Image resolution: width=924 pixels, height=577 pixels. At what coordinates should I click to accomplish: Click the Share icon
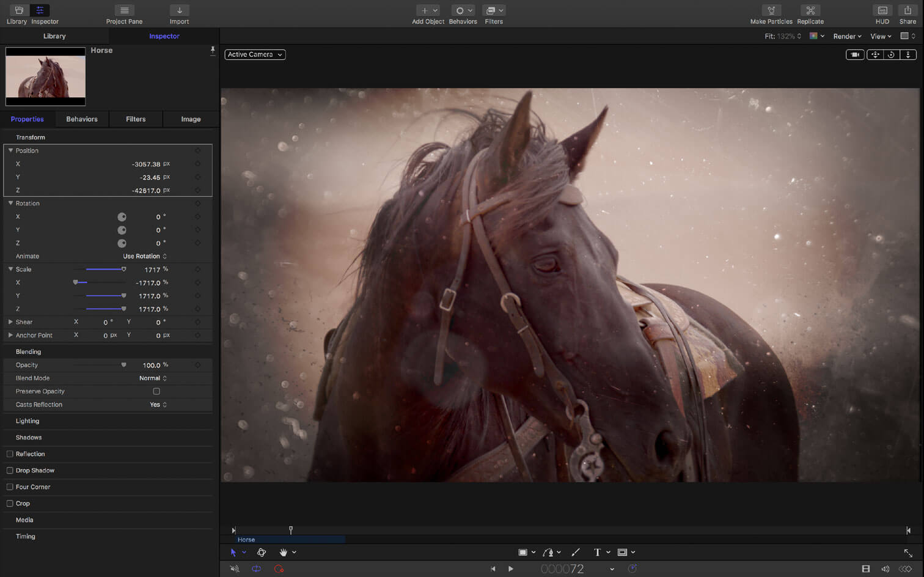pyautogui.click(x=908, y=10)
